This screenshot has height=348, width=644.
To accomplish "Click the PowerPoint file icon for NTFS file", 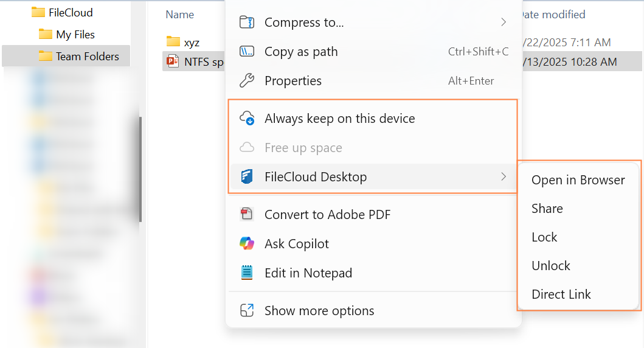I will pos(173,61).
